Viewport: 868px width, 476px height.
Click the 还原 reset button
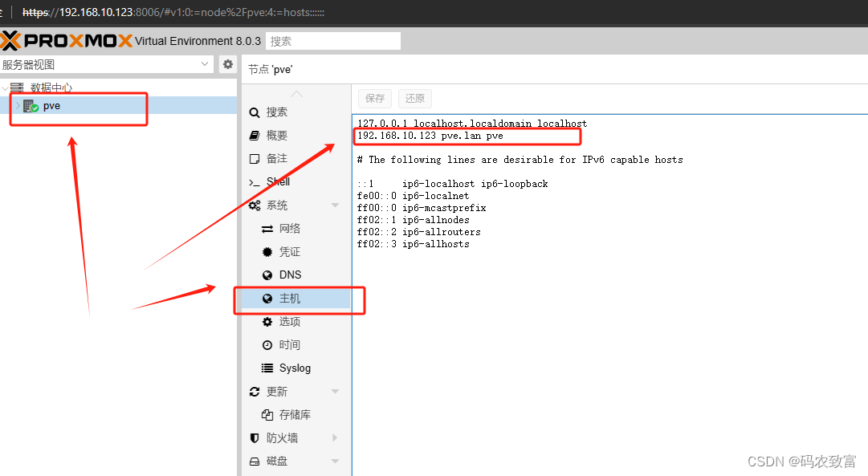(414, 98)
